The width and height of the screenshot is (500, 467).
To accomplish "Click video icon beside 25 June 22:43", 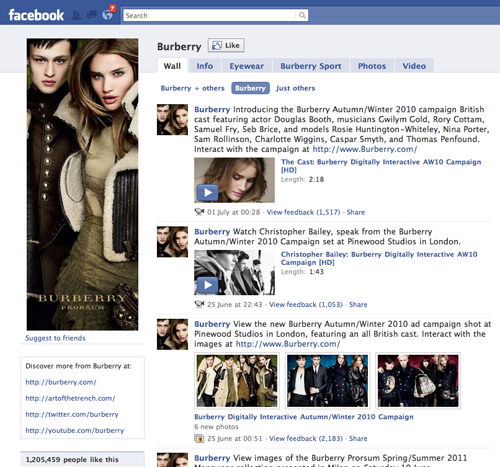I will click(x=199, y=304).
